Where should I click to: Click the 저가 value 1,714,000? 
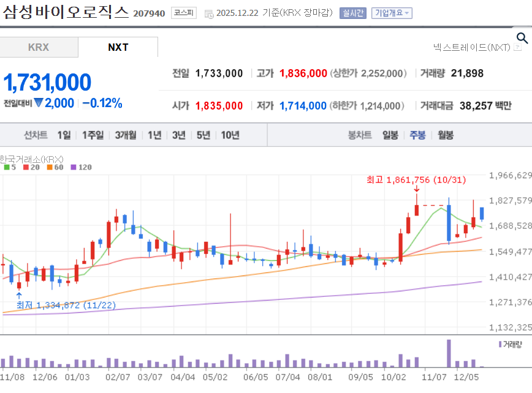[x=303, y=106]
